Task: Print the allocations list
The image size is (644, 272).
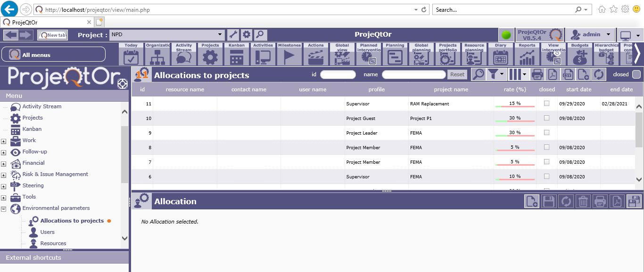Action: [537, 74]
